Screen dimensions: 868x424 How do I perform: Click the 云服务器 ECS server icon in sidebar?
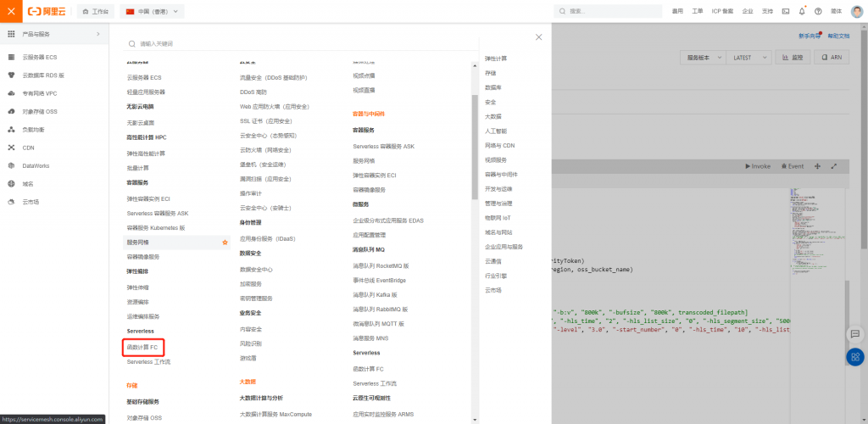point(11,57)
